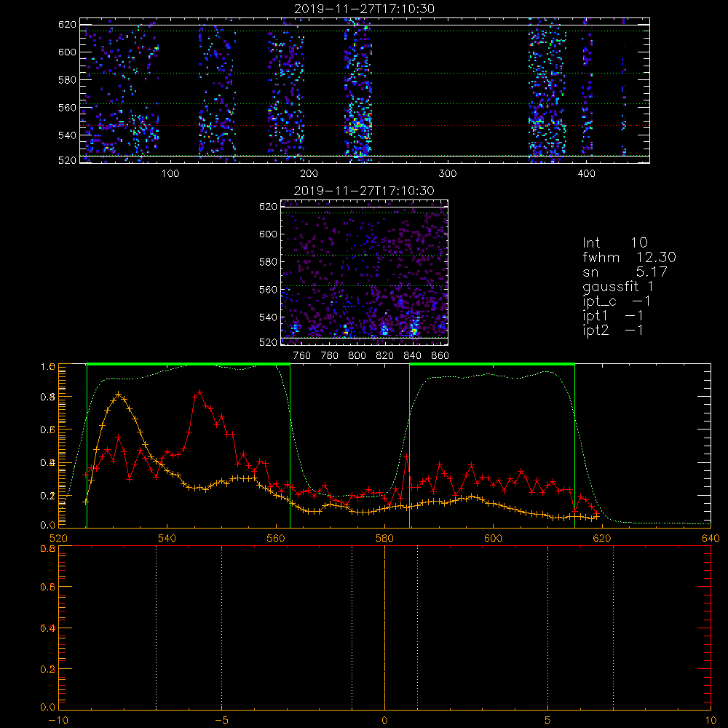
Task: Click y-axis label 540 of top image
Action: (67, 135)
